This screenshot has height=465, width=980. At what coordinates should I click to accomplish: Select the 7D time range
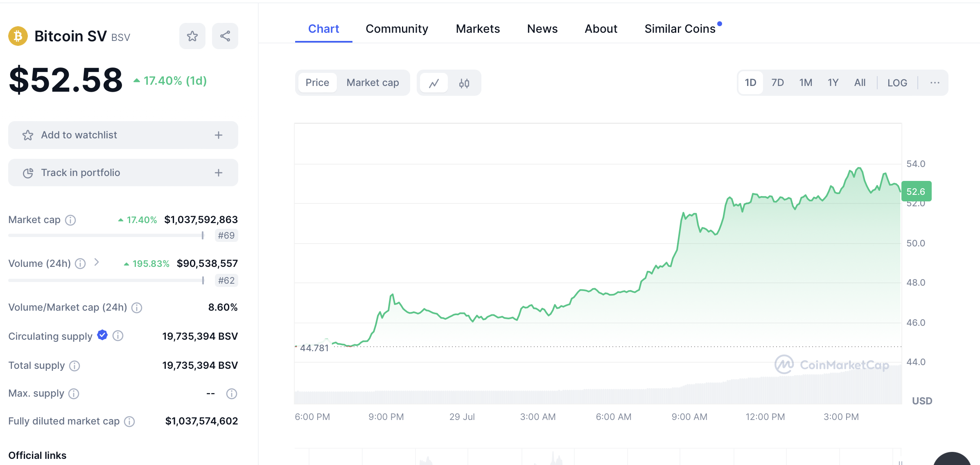777,83
